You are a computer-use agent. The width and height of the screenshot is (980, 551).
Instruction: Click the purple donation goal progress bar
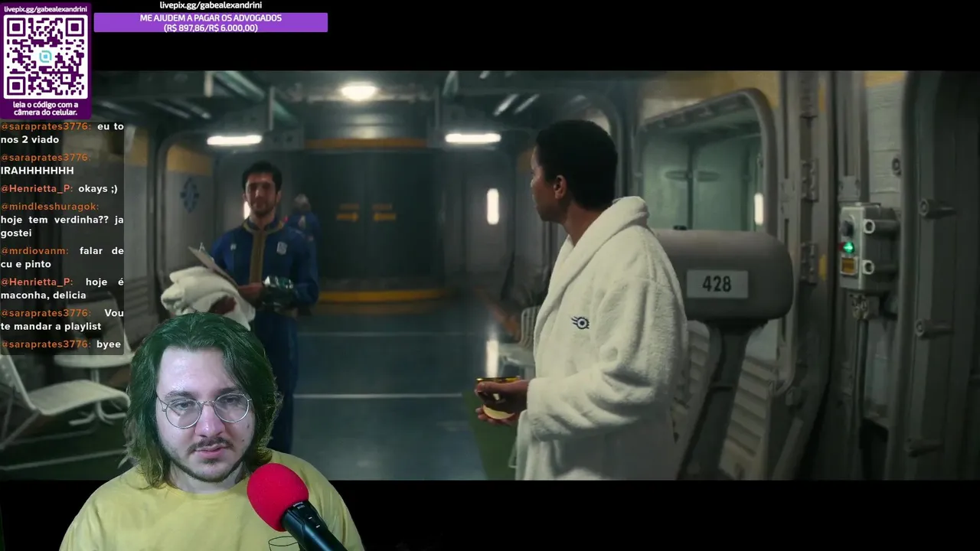point(211,23)
